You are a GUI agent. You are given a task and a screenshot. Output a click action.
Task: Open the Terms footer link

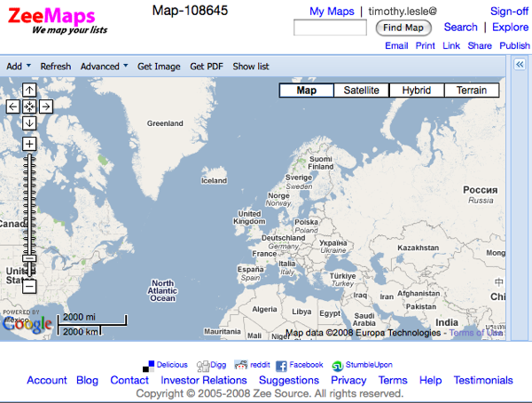393,380
